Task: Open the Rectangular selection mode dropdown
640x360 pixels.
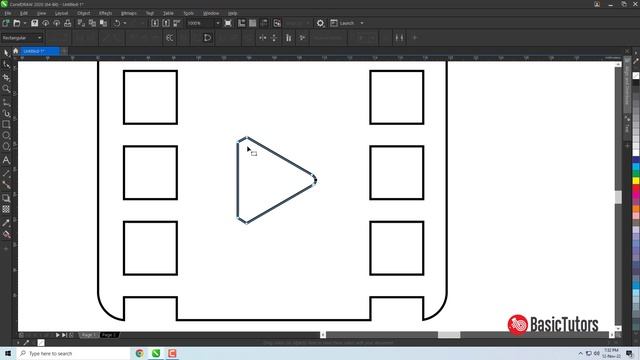Action: click(22, 38)
